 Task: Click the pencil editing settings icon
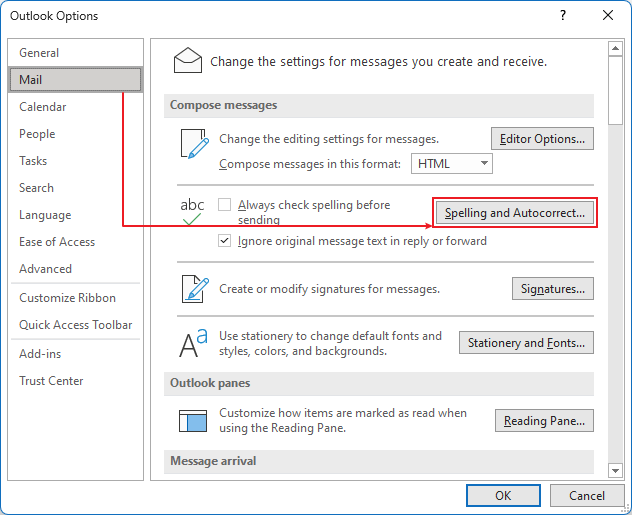click(x=193, y=144)
